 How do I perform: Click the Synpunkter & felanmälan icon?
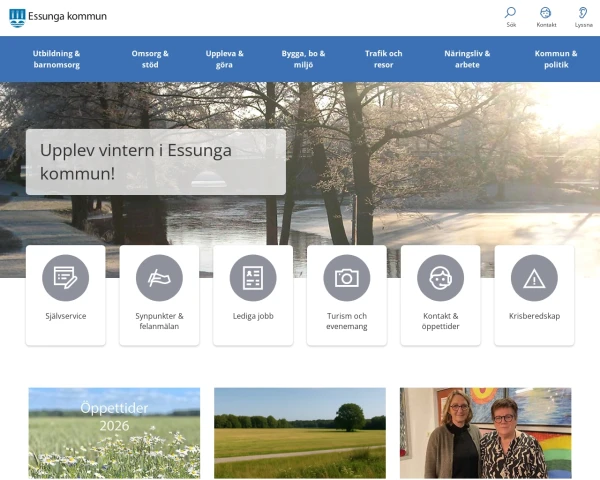159,278
